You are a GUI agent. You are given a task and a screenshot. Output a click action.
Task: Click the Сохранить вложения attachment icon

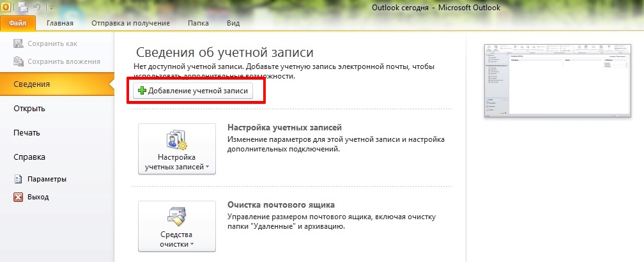tap(19, 61)
